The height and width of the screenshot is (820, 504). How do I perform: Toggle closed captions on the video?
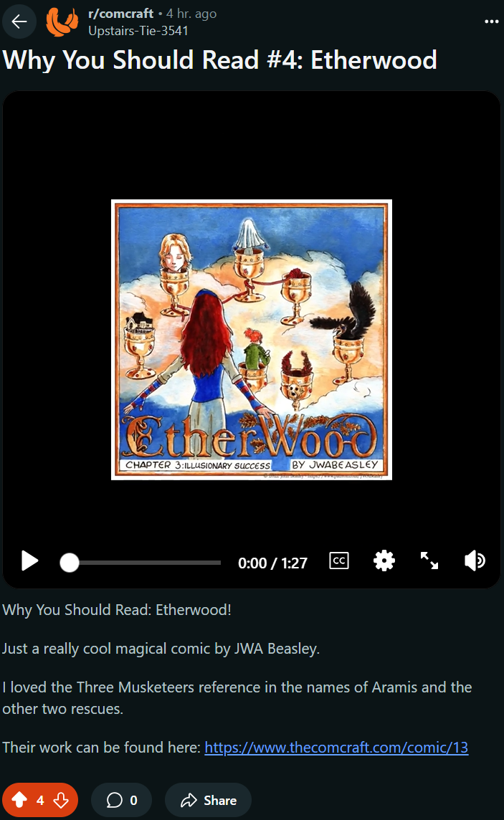[339, 561]
